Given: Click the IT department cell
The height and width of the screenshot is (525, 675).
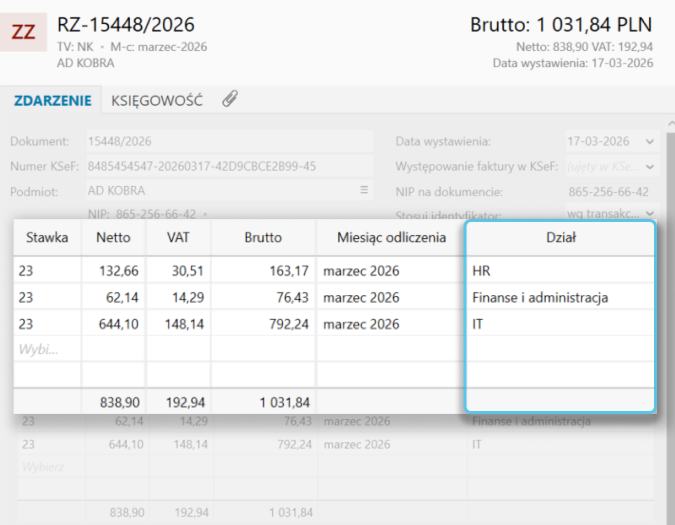Looking at the screenshot, I should point(560,324).
